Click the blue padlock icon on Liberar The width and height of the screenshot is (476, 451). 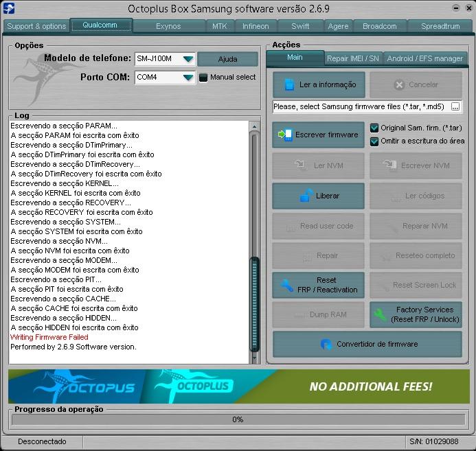pos(306,196)
